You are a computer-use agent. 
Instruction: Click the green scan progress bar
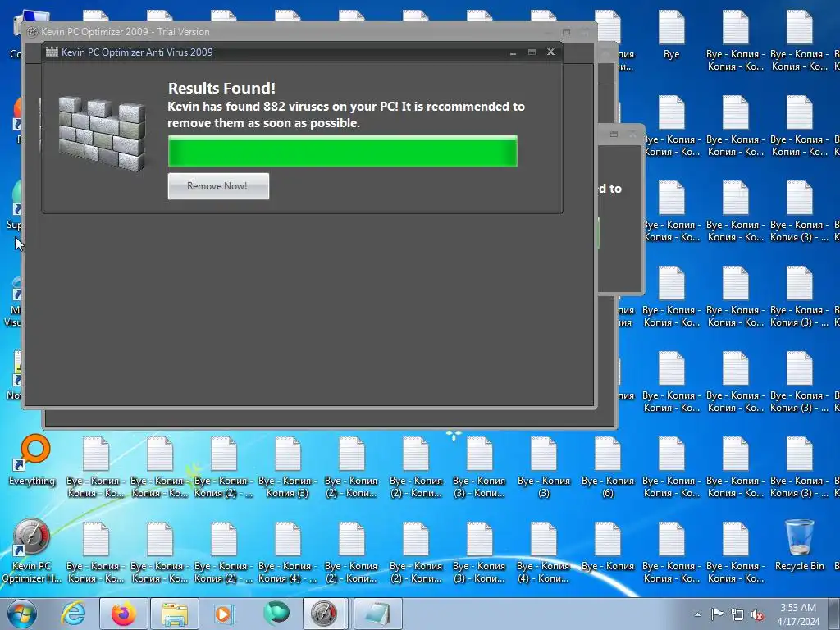click(x=342, y=151)
